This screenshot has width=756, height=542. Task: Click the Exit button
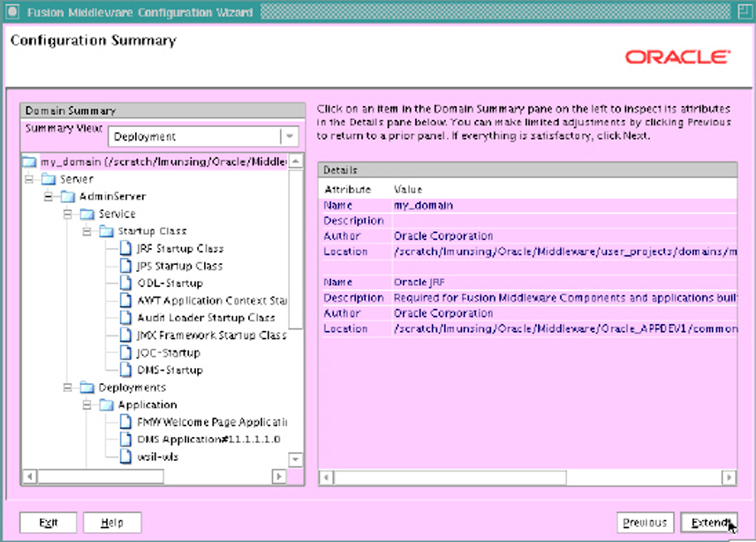pyautogui.click(x=49, y=523)
